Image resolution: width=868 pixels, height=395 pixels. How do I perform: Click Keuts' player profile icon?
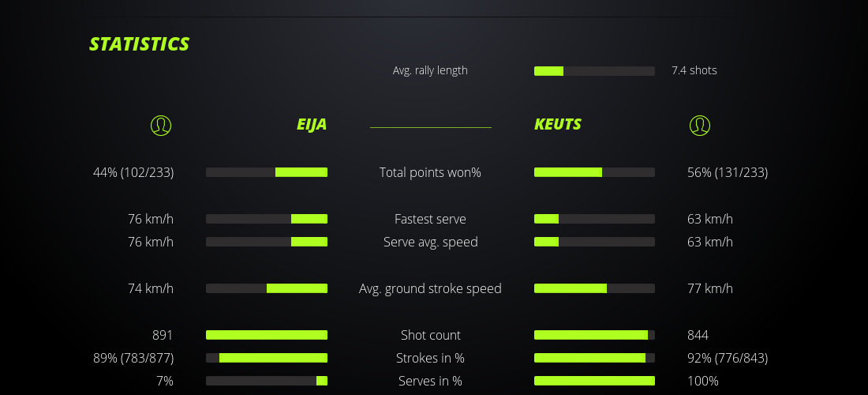[699, 125]
